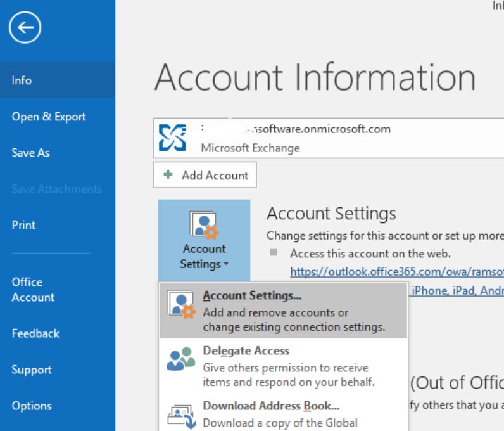Open the Microsoft Exchange account selector

[329, 138]
